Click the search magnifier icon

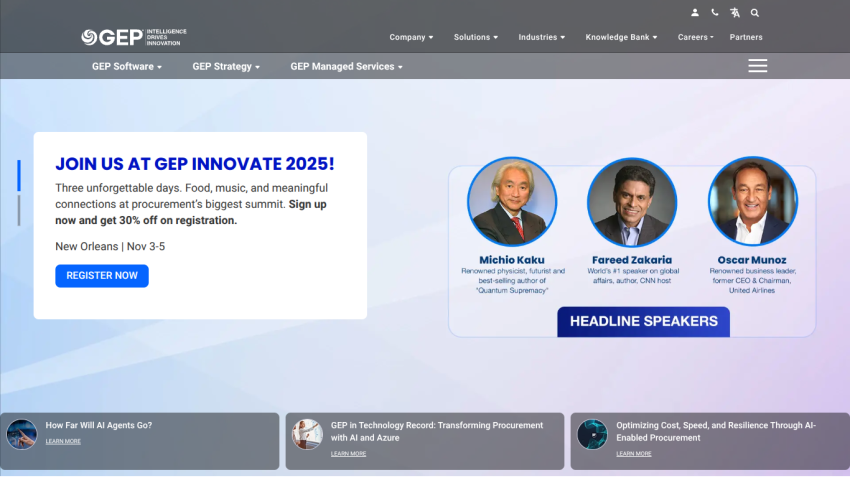point(755,12)
